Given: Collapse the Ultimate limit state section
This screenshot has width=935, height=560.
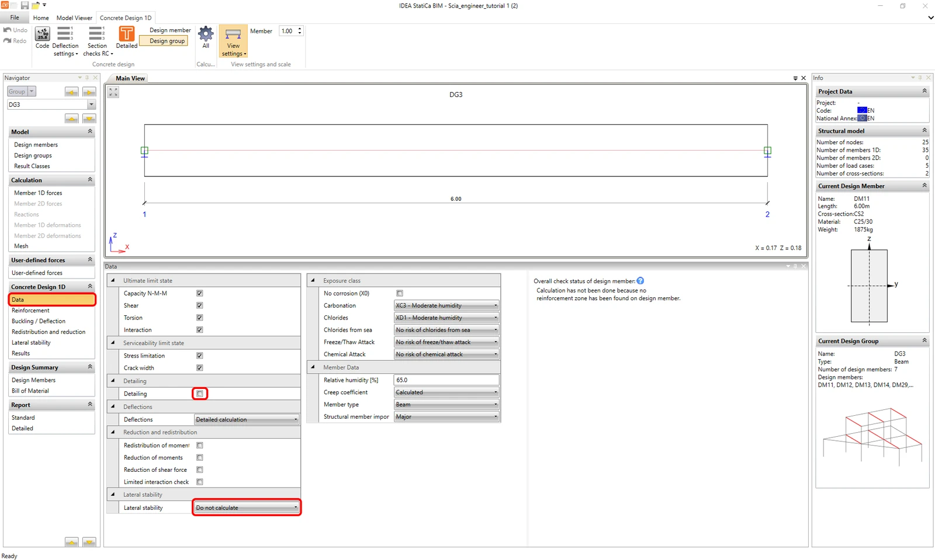Looking at the screenshot, I should pos(113,280).
